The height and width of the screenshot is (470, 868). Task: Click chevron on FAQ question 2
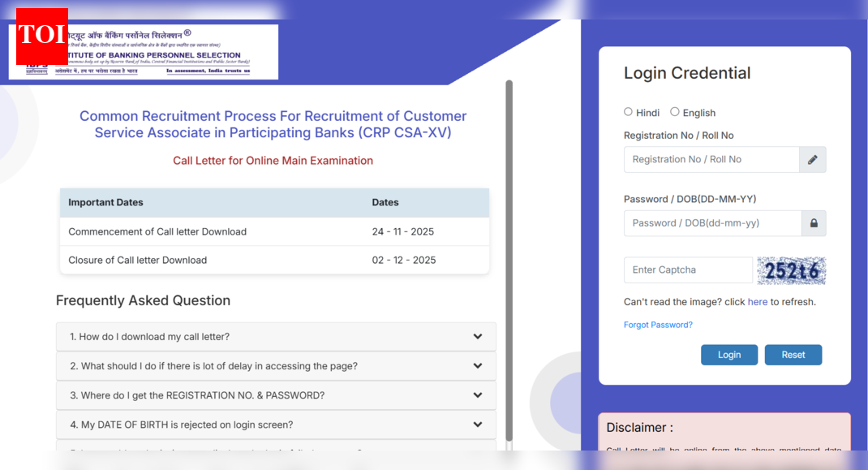click(x=478, y=366)
